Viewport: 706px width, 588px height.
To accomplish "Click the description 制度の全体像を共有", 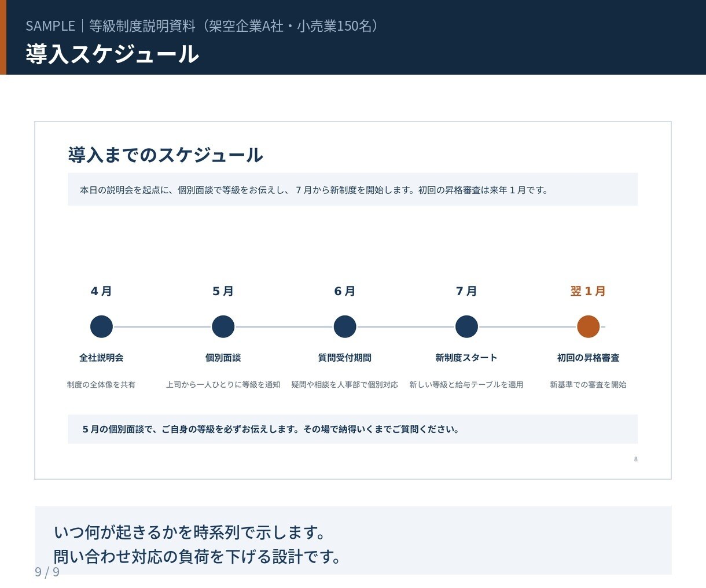I will [x=101, y=384].
